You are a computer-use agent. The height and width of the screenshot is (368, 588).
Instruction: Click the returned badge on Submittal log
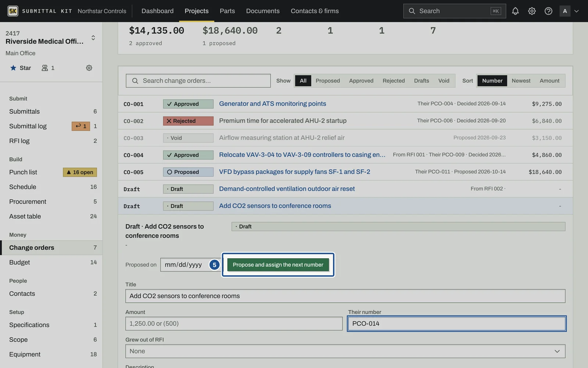click(x=81, y=126)
